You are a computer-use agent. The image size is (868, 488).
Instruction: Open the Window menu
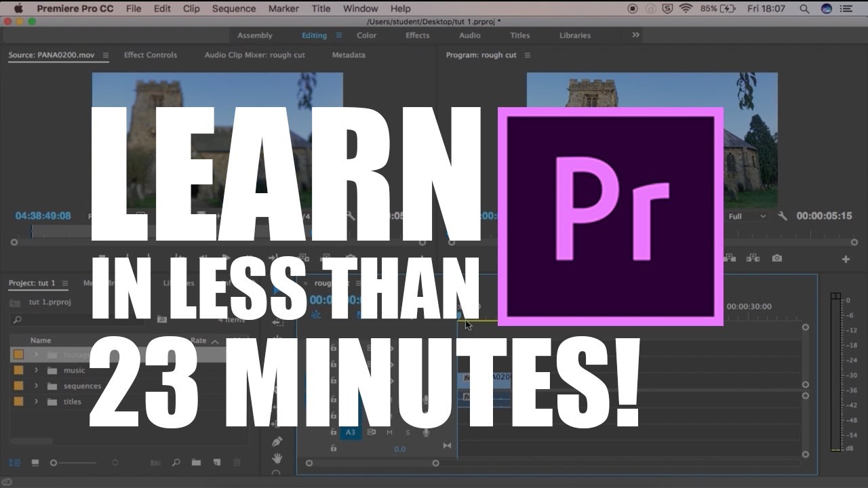[360, 9]
